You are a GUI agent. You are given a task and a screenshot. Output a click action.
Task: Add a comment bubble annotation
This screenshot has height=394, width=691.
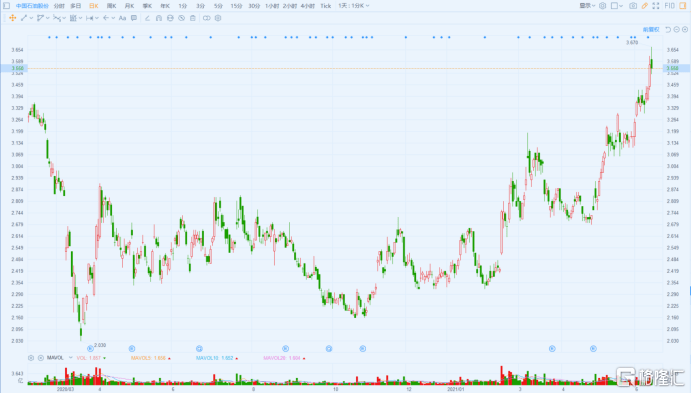(134, 18)
